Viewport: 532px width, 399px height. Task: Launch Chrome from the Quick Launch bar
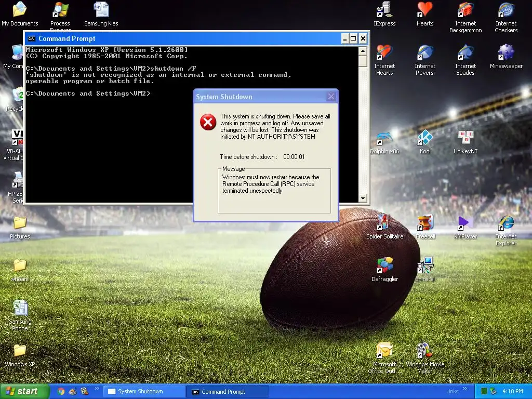point(61,392)
